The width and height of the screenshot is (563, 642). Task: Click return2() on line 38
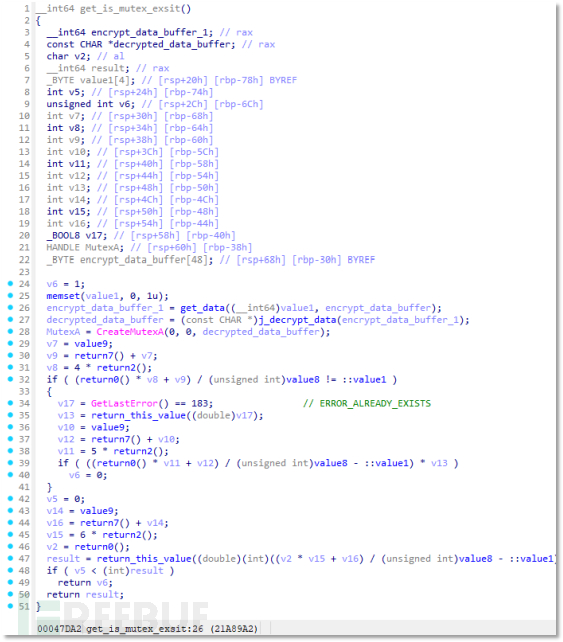[138, 451]
